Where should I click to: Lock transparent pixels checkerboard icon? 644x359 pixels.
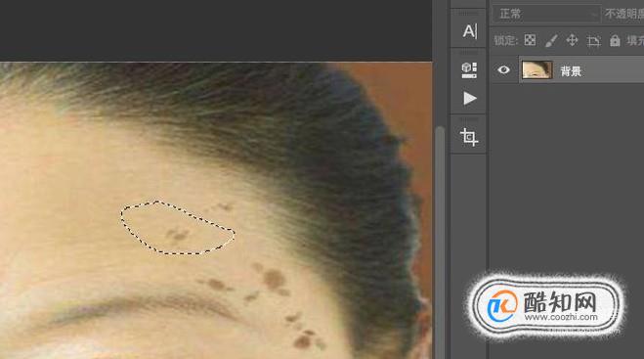(530, 40)
